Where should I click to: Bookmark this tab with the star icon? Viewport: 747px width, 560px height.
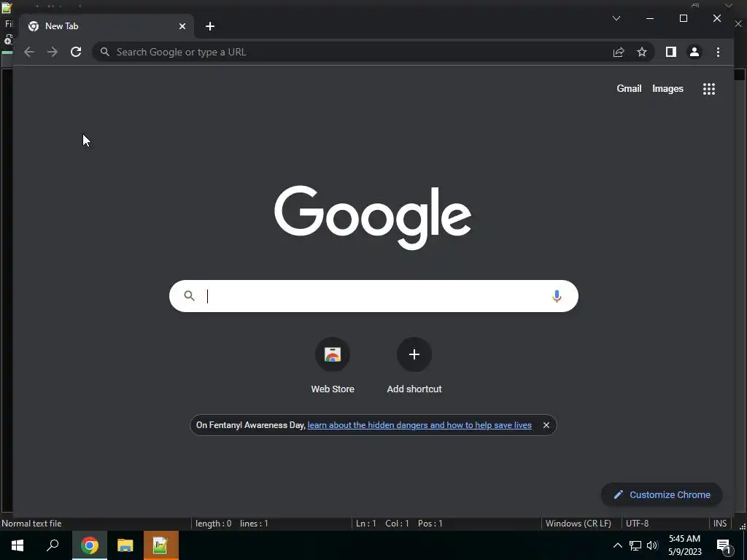[642, 52]
